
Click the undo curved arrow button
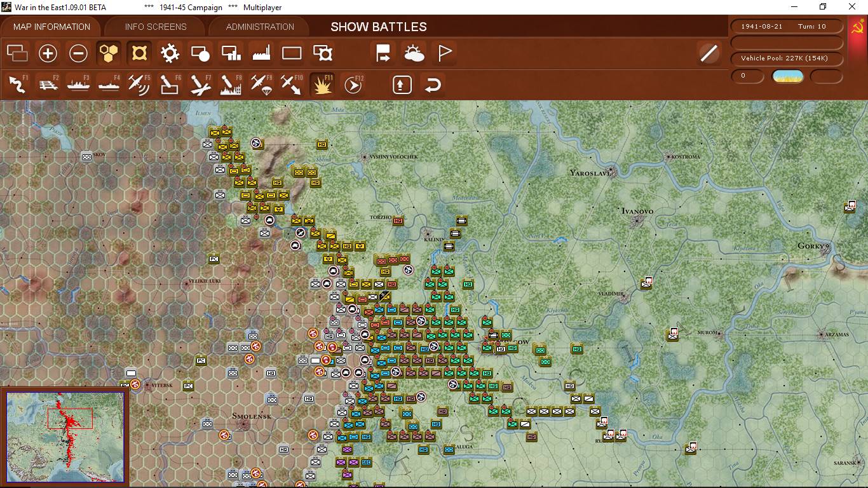pyautogui.click(x=432, y=85)
